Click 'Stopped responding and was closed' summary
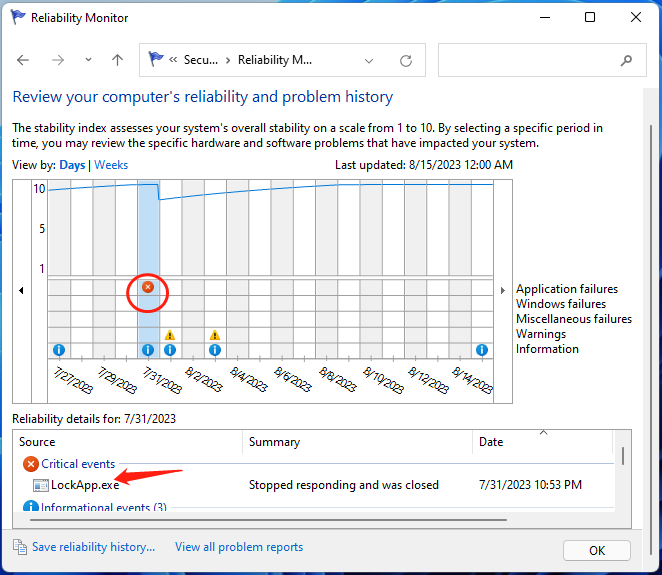Viewport: 662px width, 575px height. 344,485
